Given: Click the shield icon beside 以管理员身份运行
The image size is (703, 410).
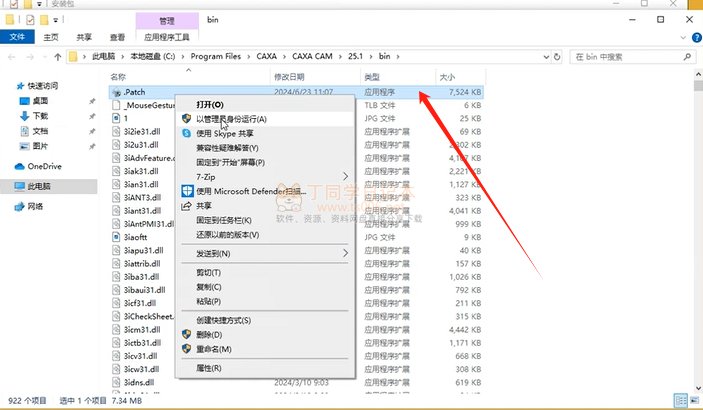Looking at the screenshot, I should [187, 119].
